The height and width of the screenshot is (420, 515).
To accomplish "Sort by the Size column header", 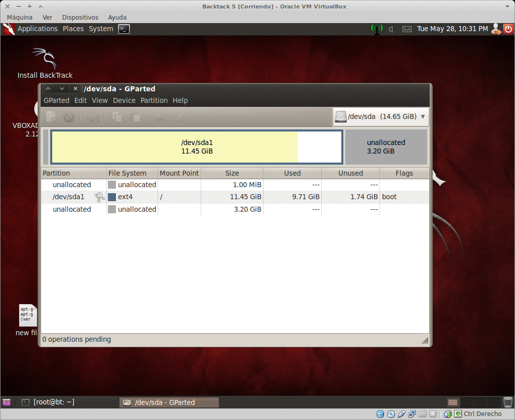I will coord(232,173).
